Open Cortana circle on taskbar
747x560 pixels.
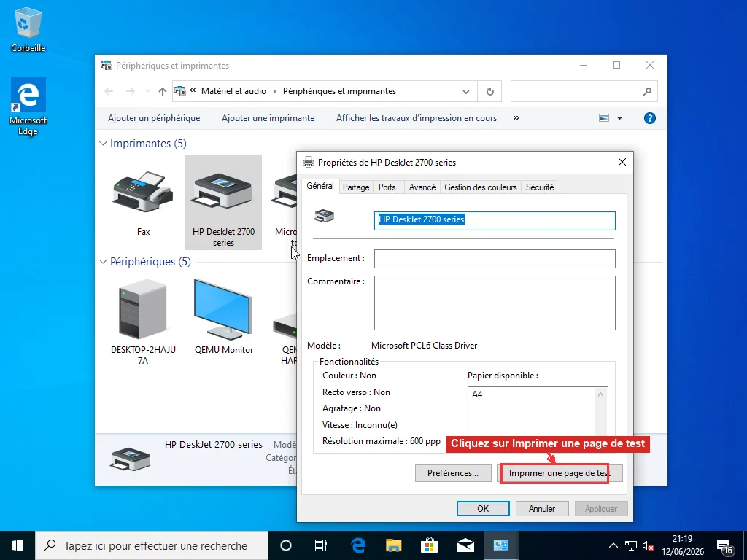pos(286,545)
